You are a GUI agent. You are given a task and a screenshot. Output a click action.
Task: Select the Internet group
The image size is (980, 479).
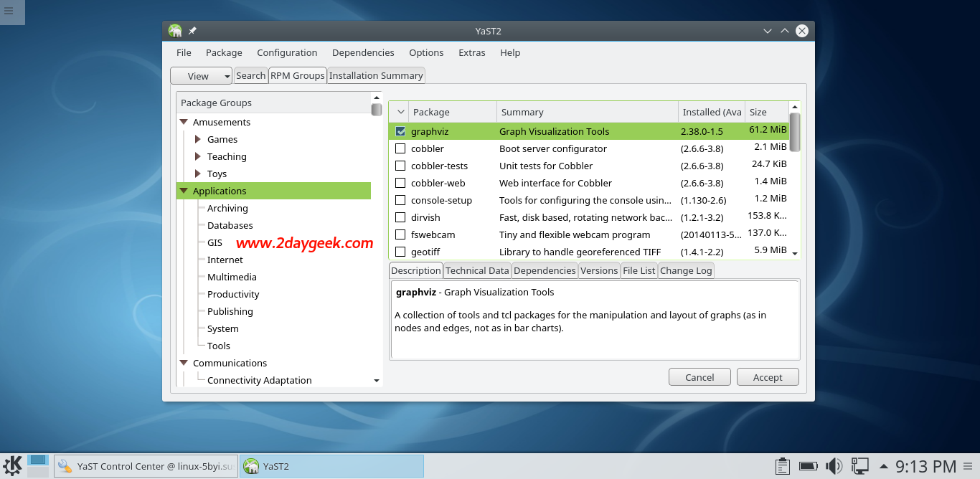click(x=225, y=260)
